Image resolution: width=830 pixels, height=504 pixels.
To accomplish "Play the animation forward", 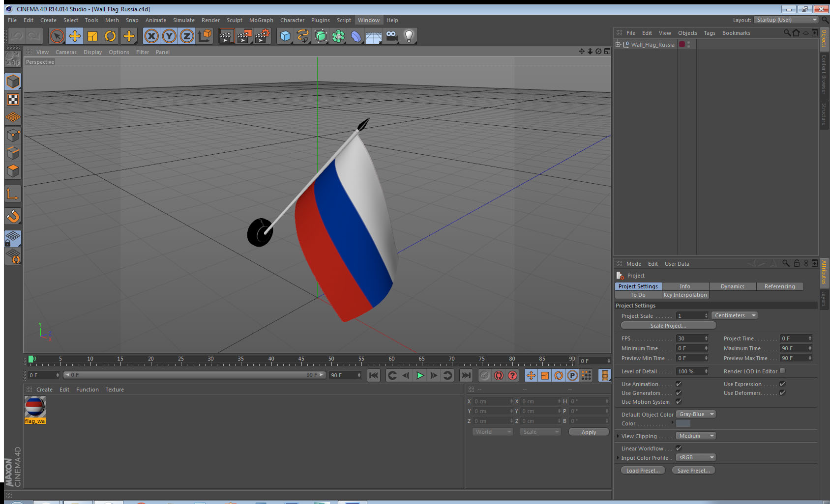I will coord(420,375).
